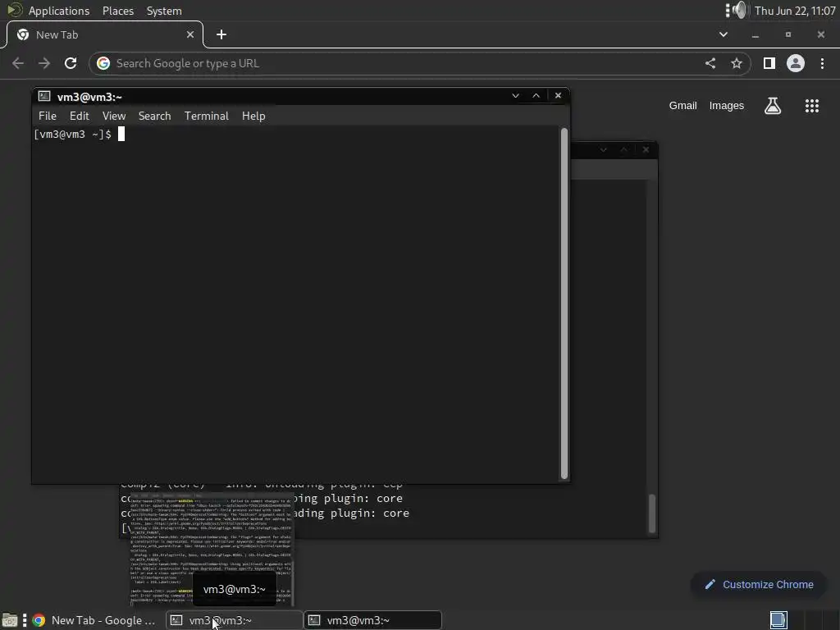840x630 pixels.
Task: Maximize the front terminal with the up chevron
Action: coord(536,95)
